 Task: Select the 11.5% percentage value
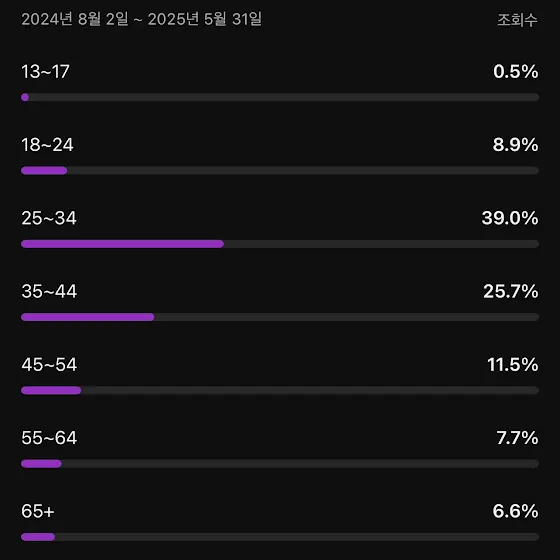513,364
